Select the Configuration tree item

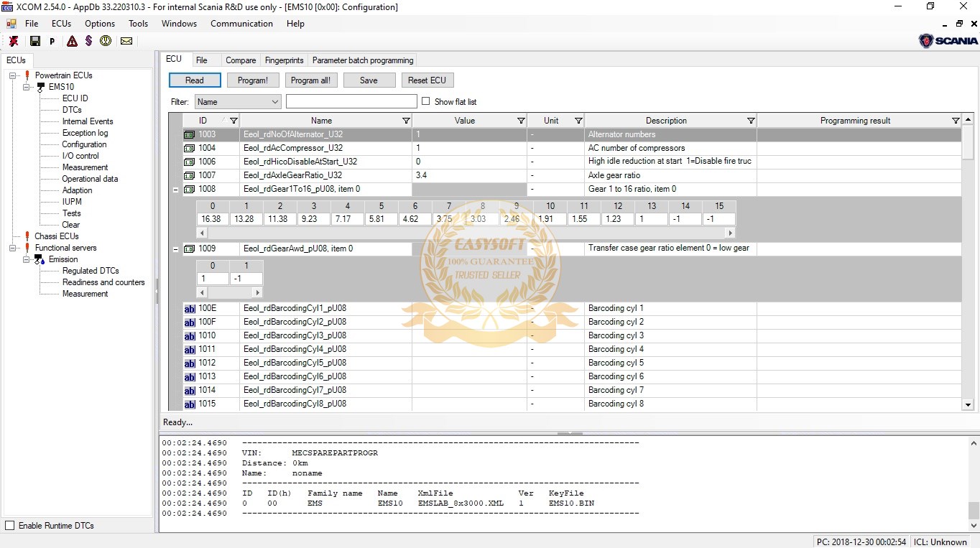point(84,144)
